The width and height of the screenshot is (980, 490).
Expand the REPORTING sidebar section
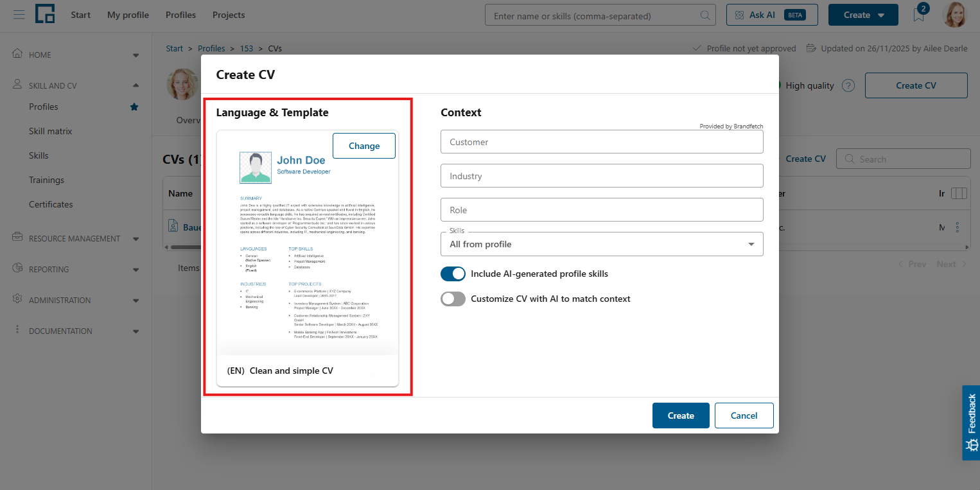136,270
